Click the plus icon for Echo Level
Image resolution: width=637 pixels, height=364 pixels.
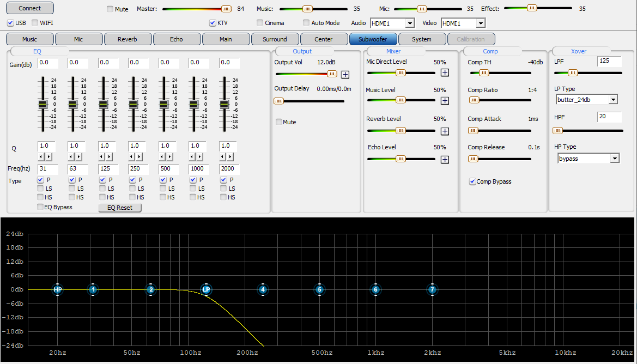(x=445, y=159)
